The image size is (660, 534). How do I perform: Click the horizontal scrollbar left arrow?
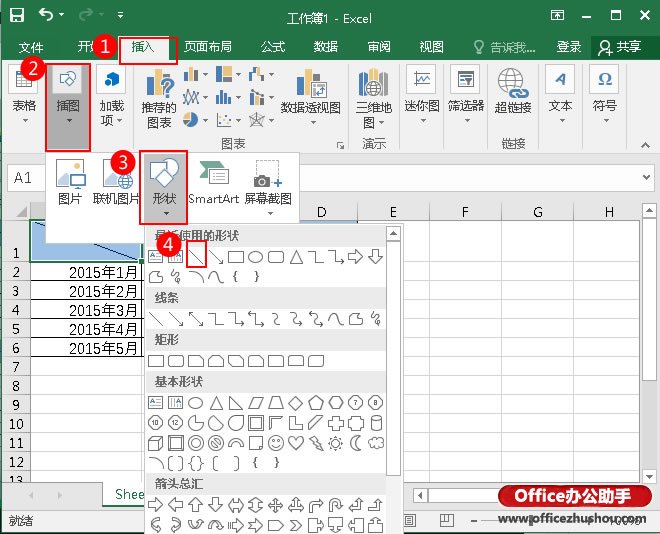(x=420, y=495)
